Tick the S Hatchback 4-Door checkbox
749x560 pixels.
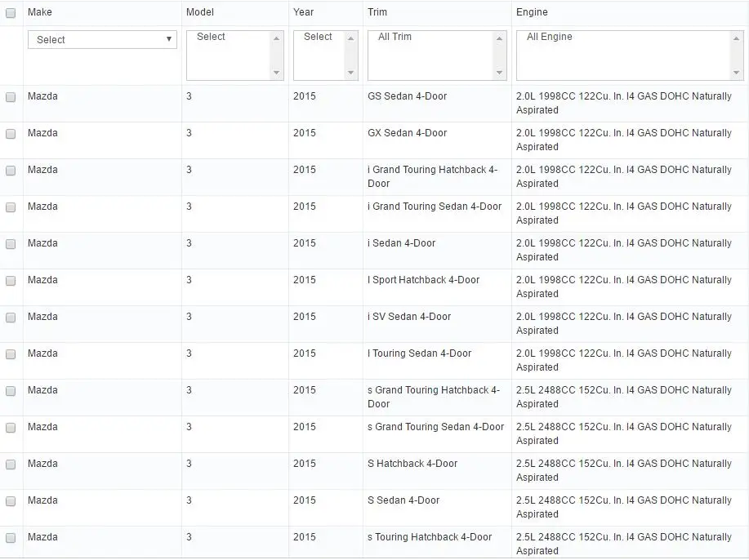click(11, 465)
